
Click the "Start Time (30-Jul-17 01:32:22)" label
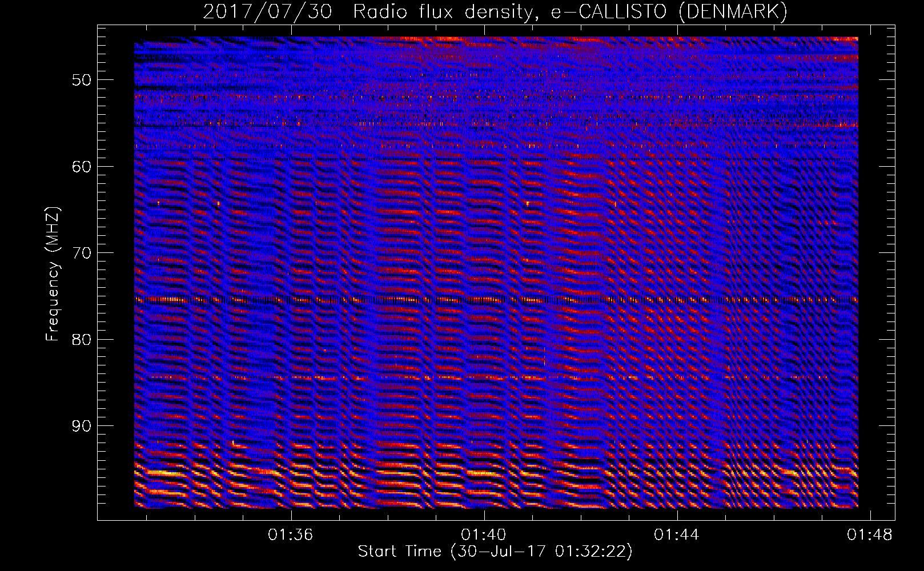495,552
